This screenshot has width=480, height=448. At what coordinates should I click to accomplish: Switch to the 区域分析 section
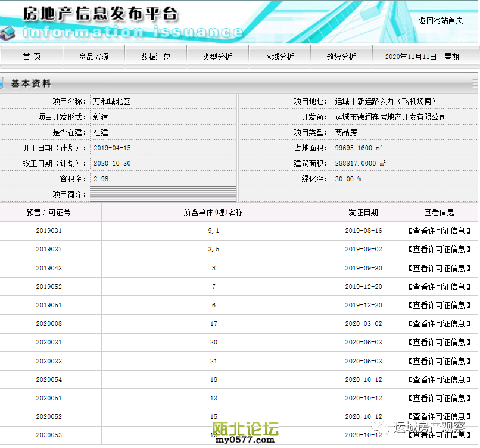pyautogui.click(x=279, y=57)
